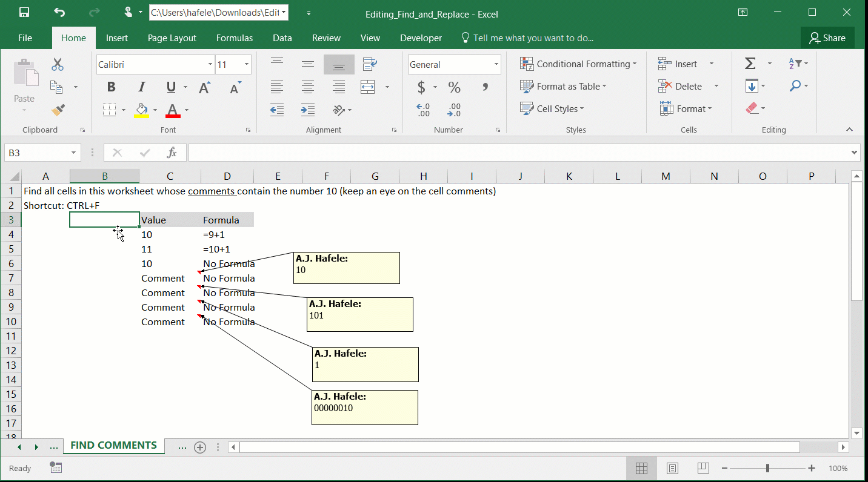Click the AutoSum sigma icon
The image size is (868, 482).
point(750,64)
